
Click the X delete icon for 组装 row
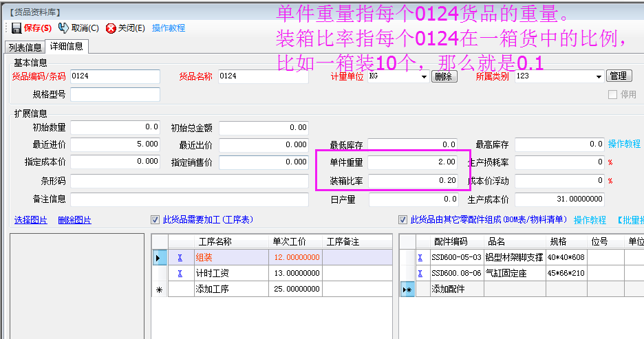pyautogui.click(x=180, y=257)
